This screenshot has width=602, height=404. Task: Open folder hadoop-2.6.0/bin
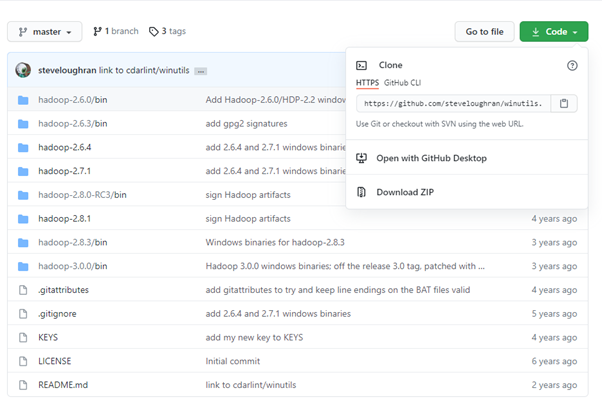[x=73, y=100]
